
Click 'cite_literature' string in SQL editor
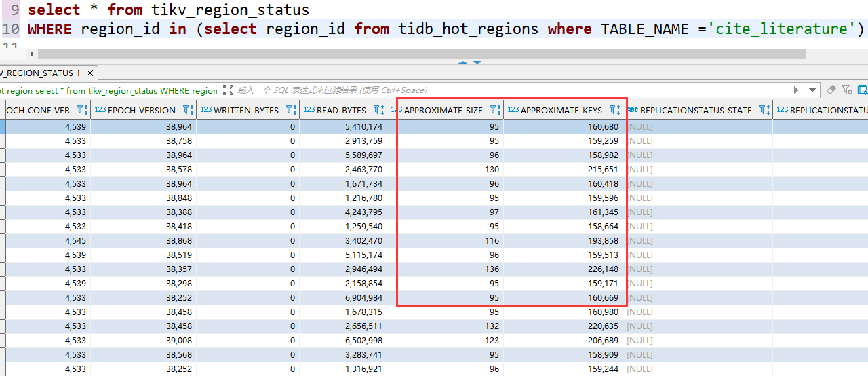point(780,29)
